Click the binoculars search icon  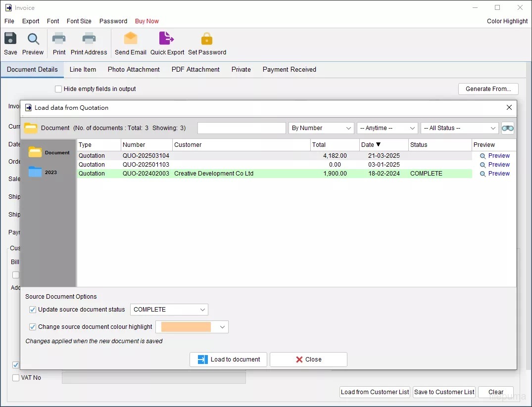(507, 128)
